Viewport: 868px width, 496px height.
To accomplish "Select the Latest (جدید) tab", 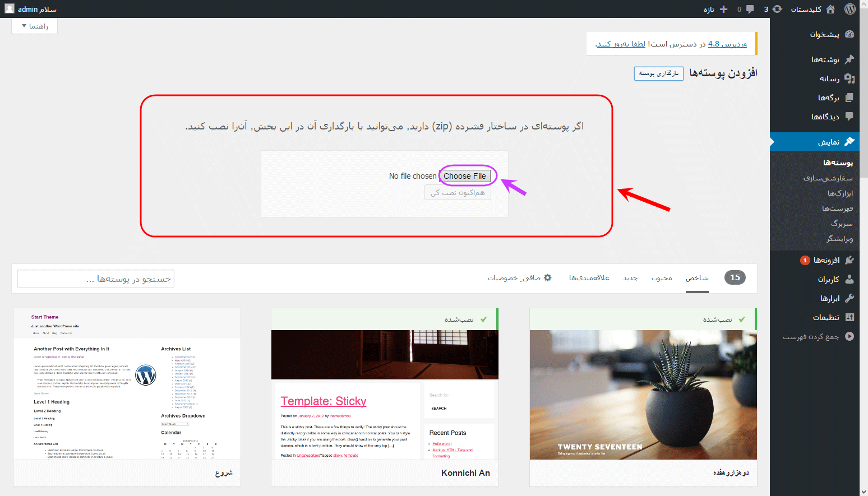I will click(630, 278).
